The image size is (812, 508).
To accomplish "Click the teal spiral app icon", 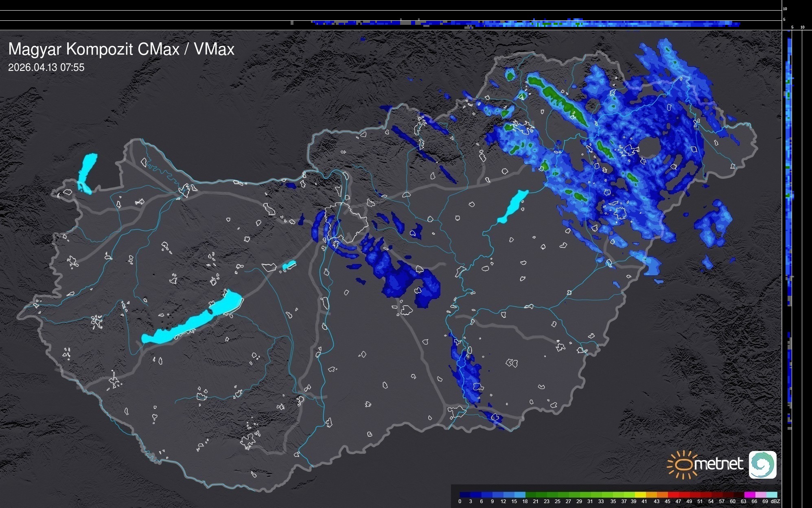I will (762, 464).
